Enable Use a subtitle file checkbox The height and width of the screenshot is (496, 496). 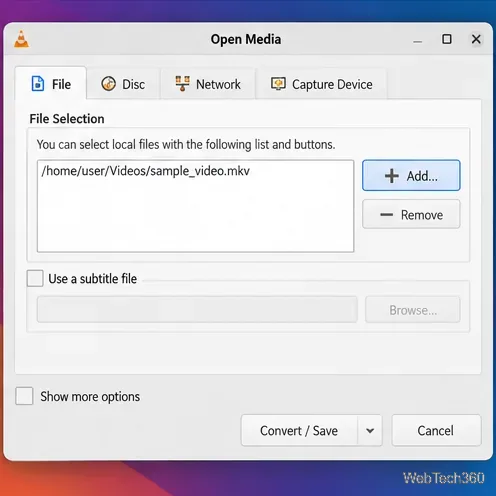pos(35,278)
